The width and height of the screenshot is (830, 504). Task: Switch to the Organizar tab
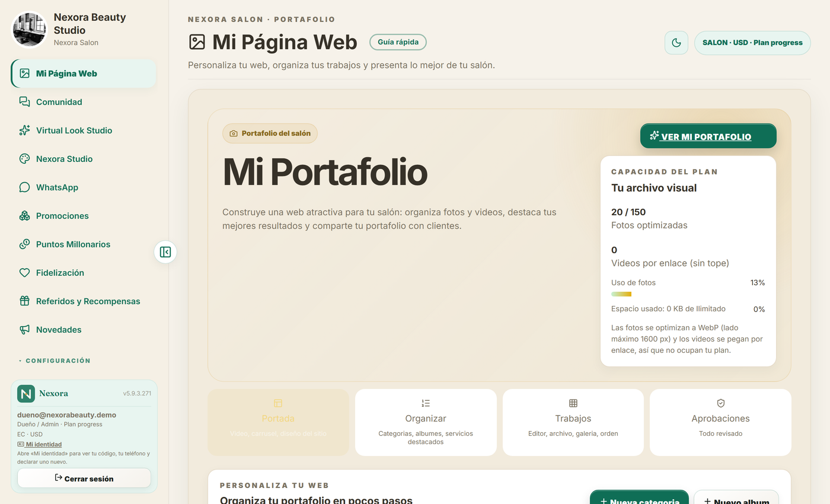coord(426,422)
